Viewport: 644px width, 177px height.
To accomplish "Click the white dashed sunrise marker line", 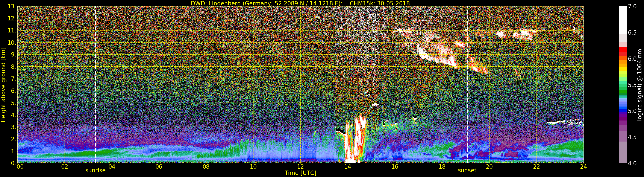I will point(95,85).
